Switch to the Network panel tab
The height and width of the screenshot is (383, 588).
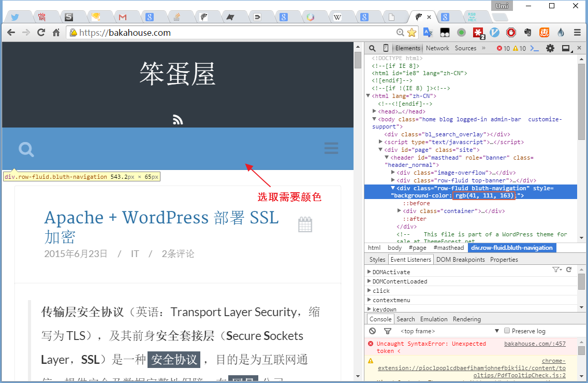437,48
